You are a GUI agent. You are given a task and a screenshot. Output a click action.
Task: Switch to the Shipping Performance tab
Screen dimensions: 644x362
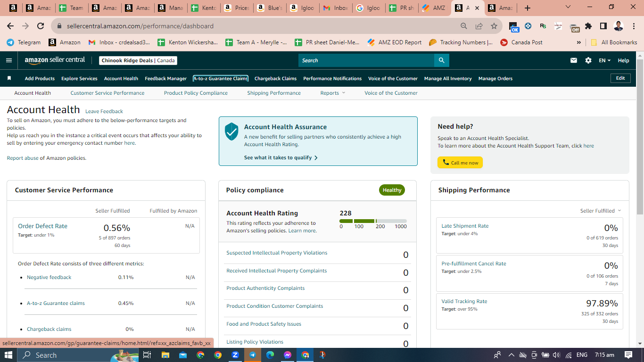(274, 93)
